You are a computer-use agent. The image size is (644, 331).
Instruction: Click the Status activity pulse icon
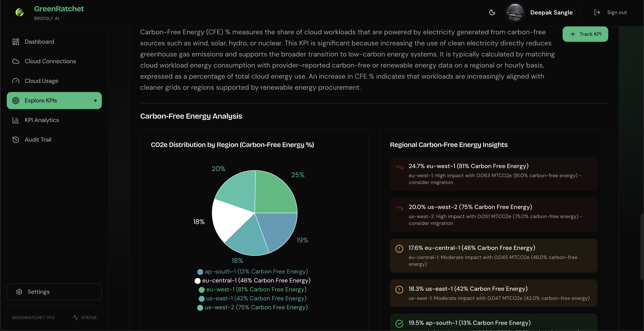(x=76, y=318)
